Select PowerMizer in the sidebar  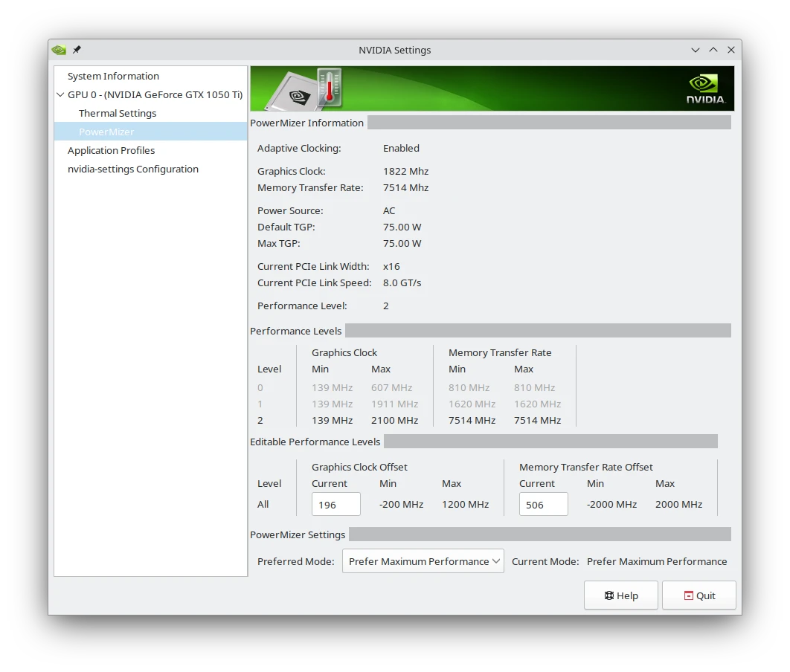[x=106, y=132]
